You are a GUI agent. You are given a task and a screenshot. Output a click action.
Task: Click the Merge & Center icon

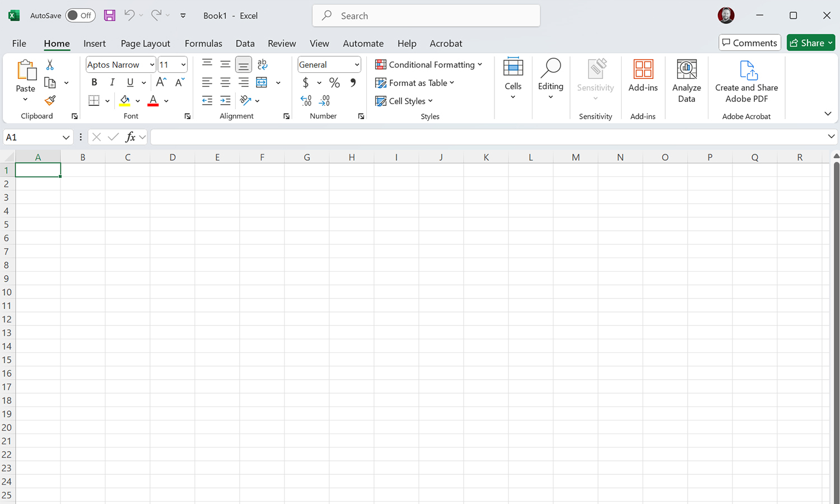click(x=261, y=82)
